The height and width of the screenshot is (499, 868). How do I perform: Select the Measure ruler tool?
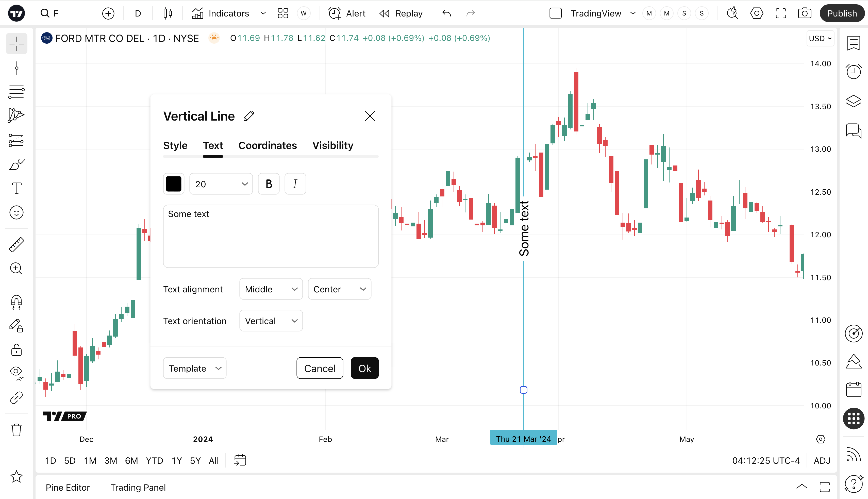(16, 244)
